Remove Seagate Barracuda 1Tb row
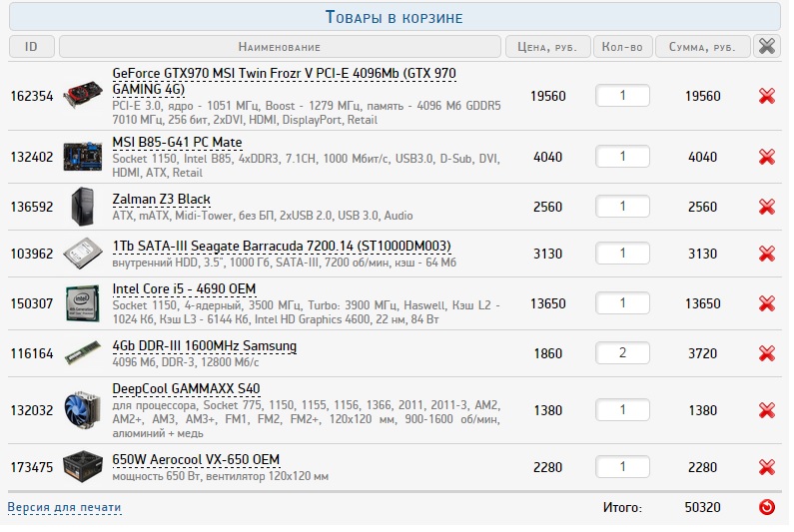 767,255
